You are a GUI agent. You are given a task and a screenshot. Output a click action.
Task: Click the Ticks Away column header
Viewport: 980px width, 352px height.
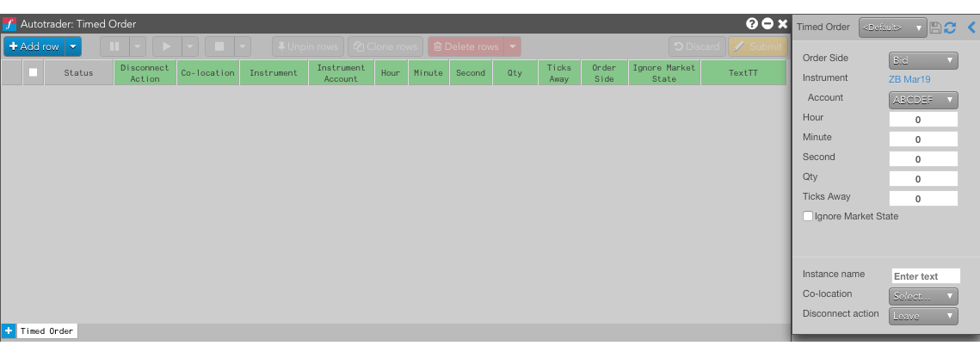[559, 72]
